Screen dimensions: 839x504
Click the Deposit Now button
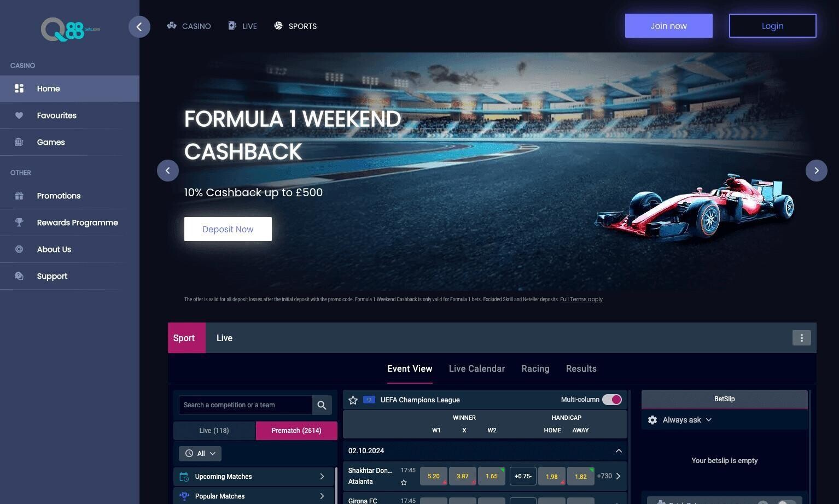(x=228, y=229)
